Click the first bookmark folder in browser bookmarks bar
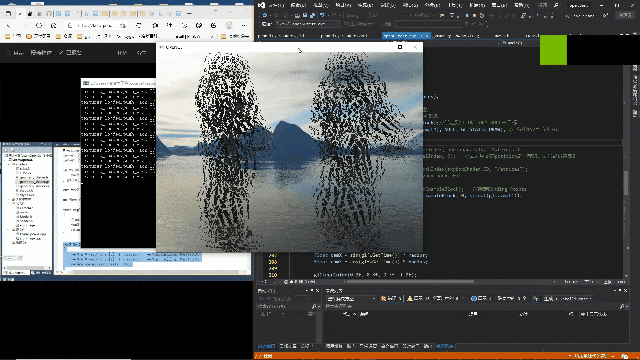Screen dimensions: 640x360 tap(13, 36)
